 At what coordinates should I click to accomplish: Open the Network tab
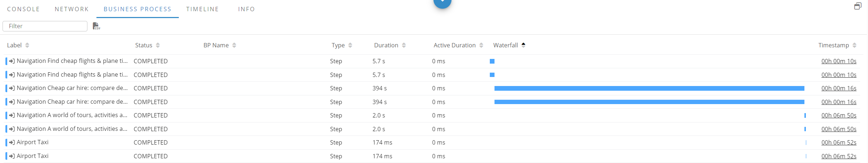pos(72,9)
